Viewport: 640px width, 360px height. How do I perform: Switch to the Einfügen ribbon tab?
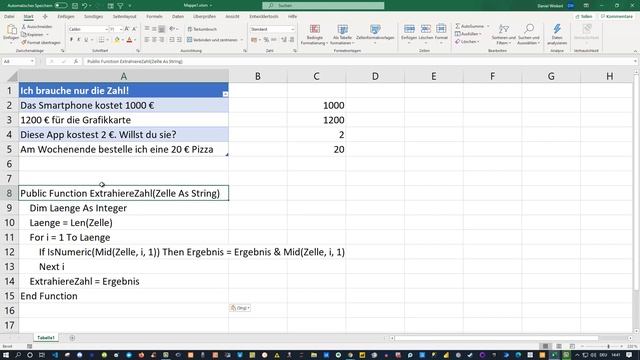pyautogui.click(x=66, y=16)
